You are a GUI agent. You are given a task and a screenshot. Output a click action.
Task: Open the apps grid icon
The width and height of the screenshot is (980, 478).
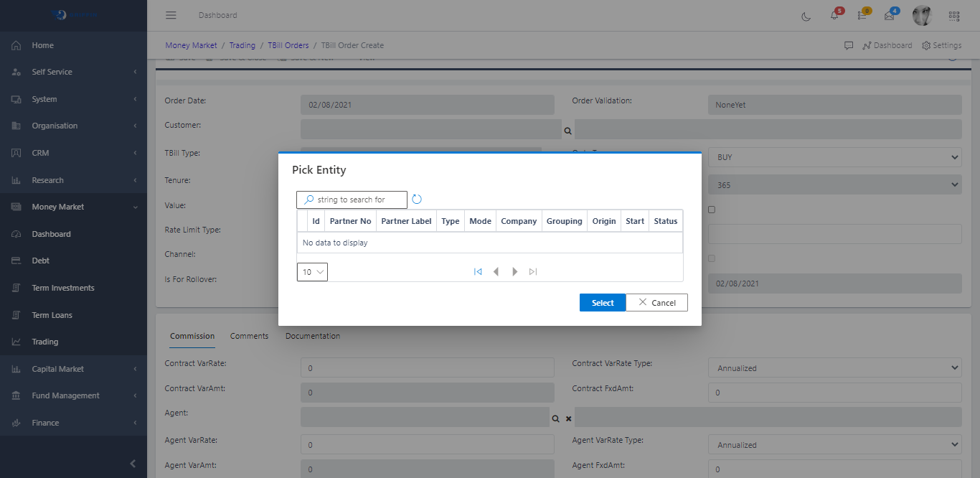953,16
